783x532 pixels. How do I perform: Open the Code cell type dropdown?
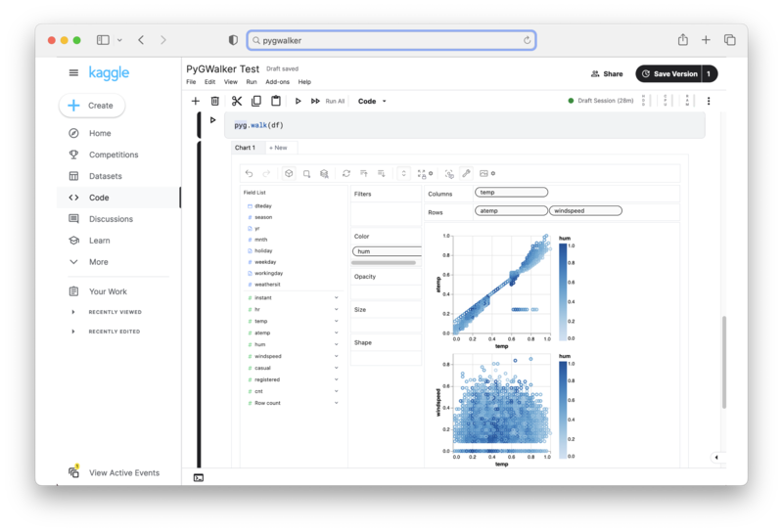coord(372,101)
